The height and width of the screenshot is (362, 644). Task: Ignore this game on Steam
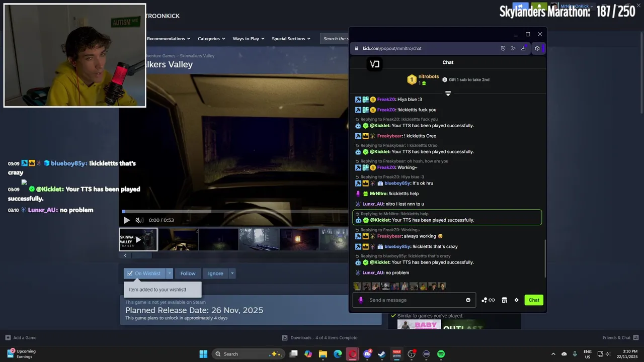(215, 274)
